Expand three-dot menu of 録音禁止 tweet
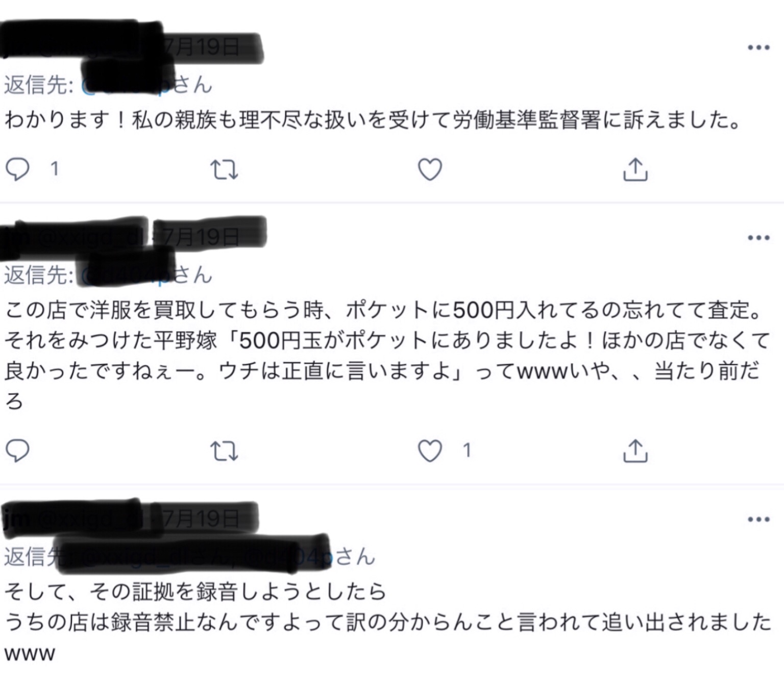784x691 pixels. click(x=758, y=520)
